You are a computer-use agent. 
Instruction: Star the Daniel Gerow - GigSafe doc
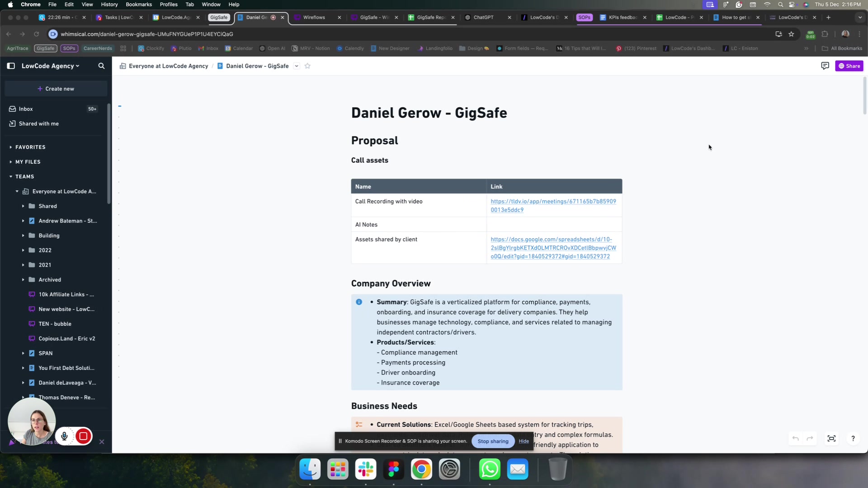tap(307, 66)
